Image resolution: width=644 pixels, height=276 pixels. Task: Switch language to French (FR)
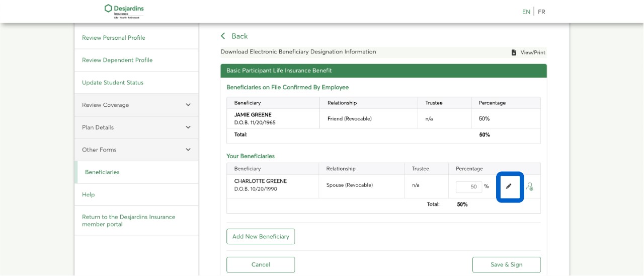click(541, 12)
